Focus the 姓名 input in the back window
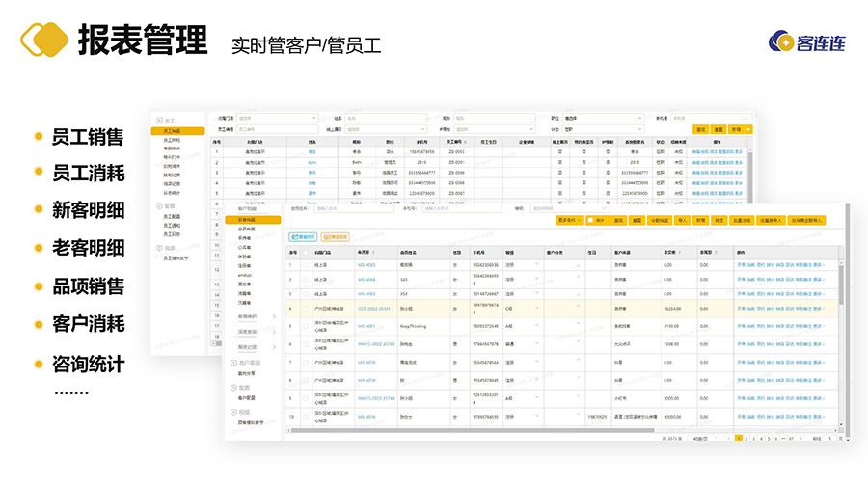Image resolution: width=868 pixels, height=488 pixels. [x=386, y=118]
